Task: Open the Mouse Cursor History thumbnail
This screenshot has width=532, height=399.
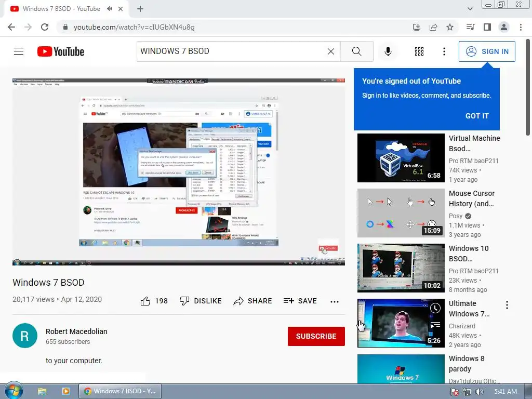Action: tap(401, 212)
